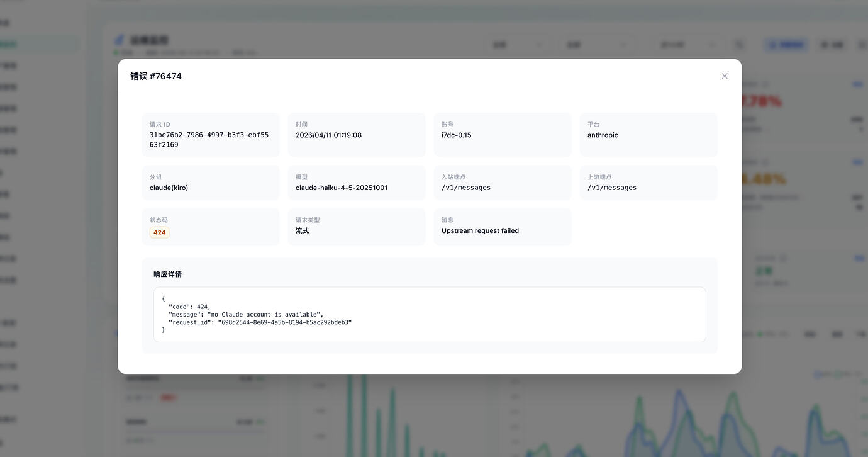Click the "状态码" field label

pos(159,220)
